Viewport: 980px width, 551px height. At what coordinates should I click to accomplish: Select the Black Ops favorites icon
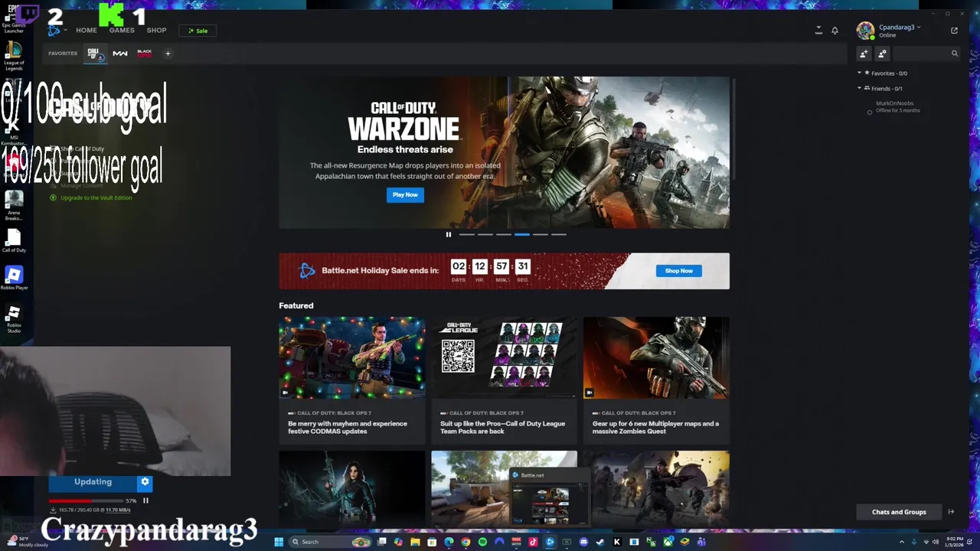(x=144, y=54)
